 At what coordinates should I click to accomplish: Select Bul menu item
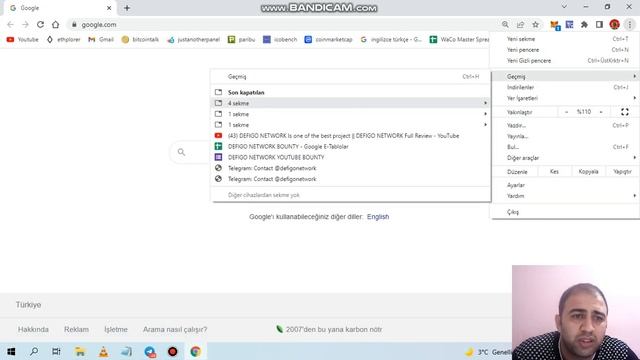(x=566, y=147)
